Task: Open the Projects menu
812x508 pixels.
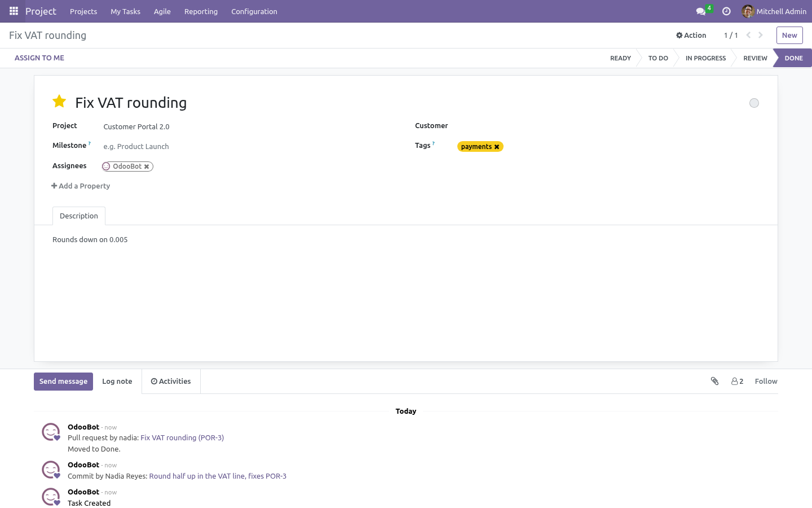Action: 83,11
